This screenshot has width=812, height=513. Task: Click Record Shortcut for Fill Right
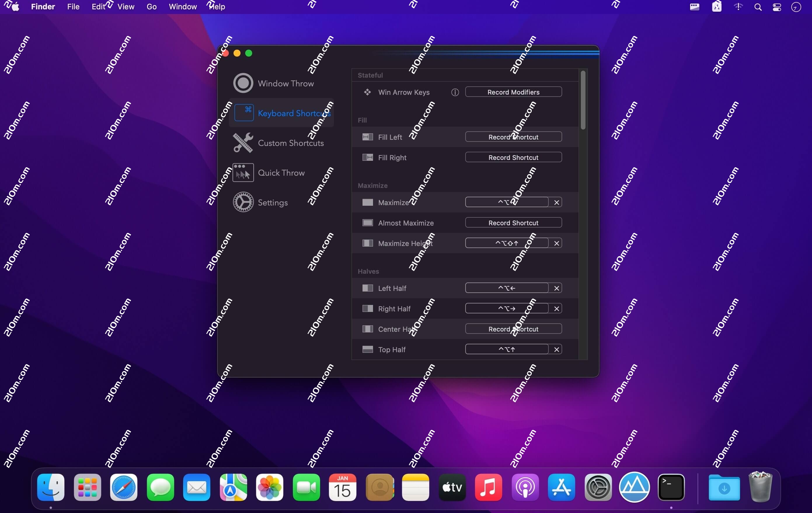pyautogui.click(x=513, y=157)
